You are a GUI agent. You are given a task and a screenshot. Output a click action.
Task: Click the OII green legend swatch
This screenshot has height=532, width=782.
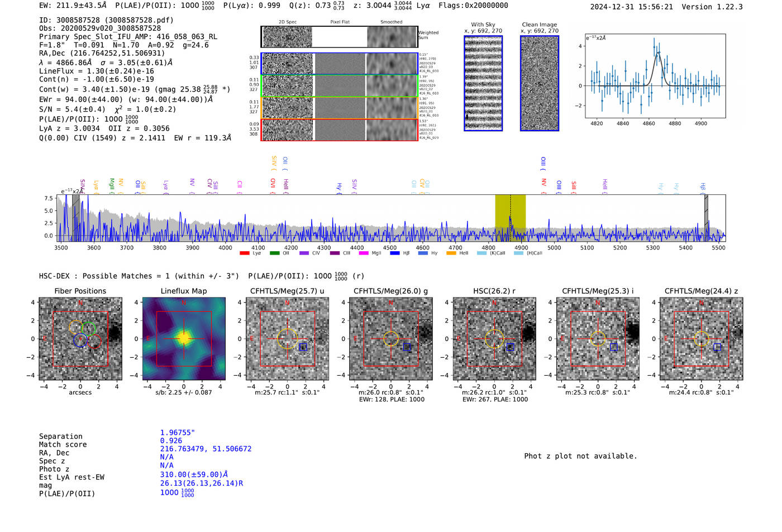coord(274,253)
